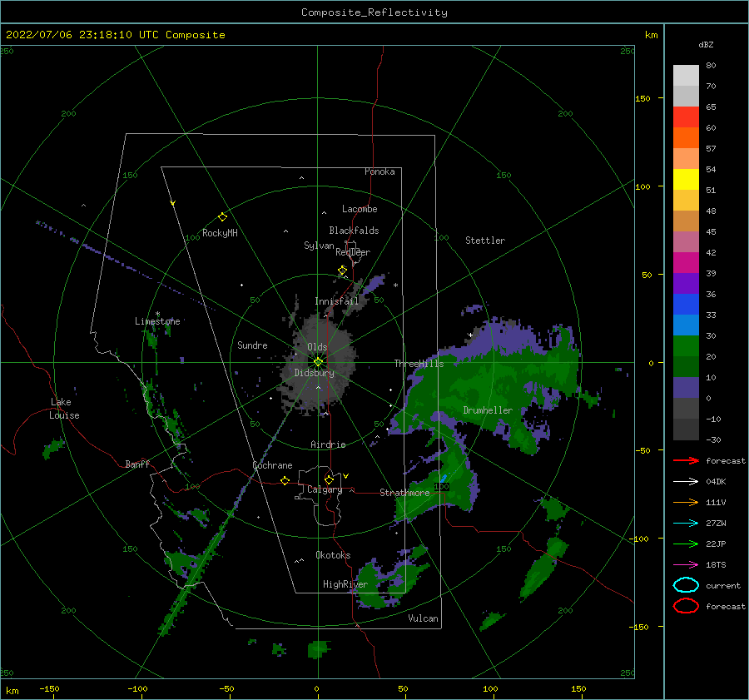Click the dBZ legend heading
The image size is (749, 700).
(706, 45)
